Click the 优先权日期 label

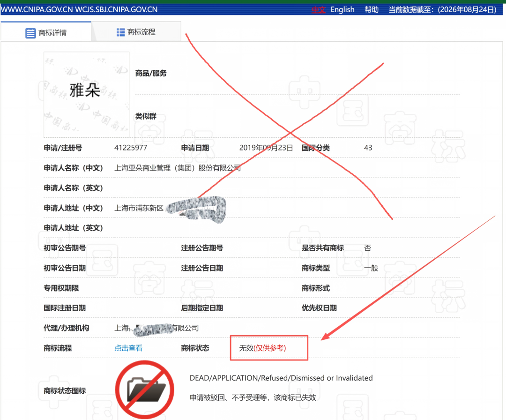(319, 308)
